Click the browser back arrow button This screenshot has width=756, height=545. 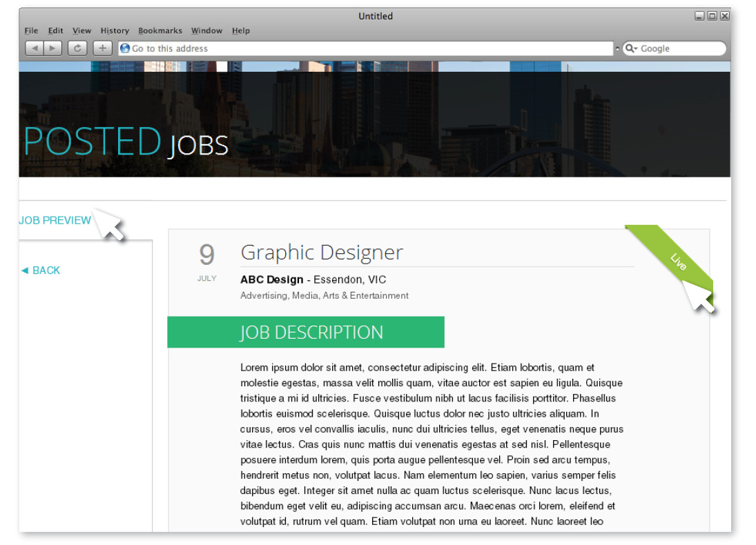(x=35, y=48)
